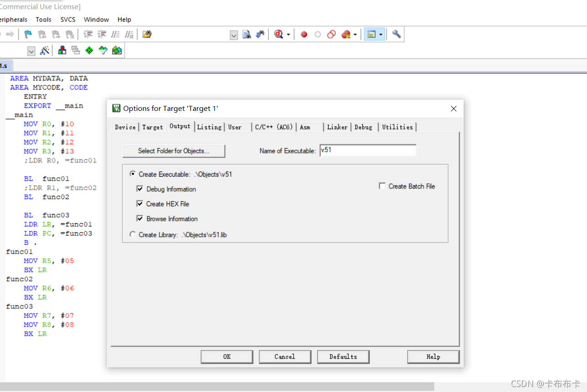Click the editor horizontal scrollbar
This screenshot has height=392, width=587.
(x=217, y=387)
